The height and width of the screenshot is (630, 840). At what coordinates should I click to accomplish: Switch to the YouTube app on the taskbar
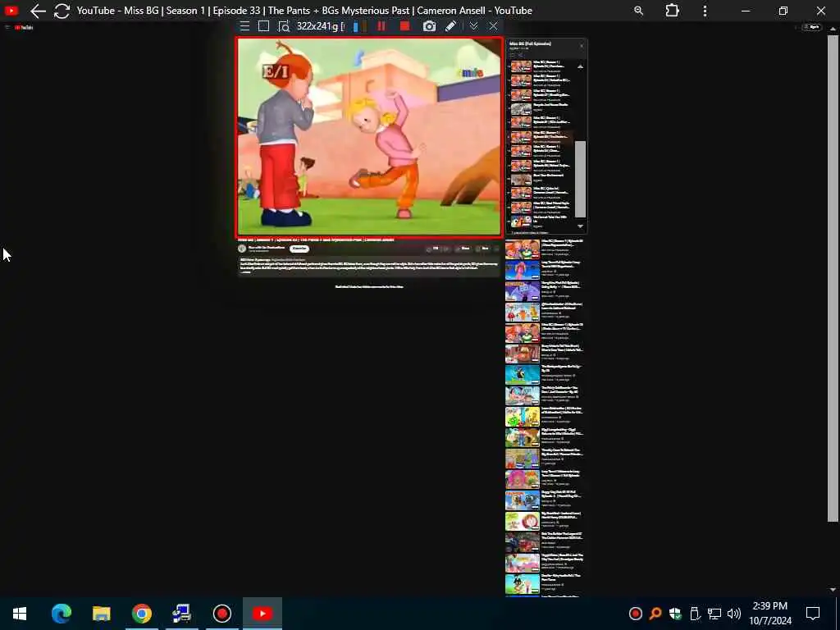262,614
